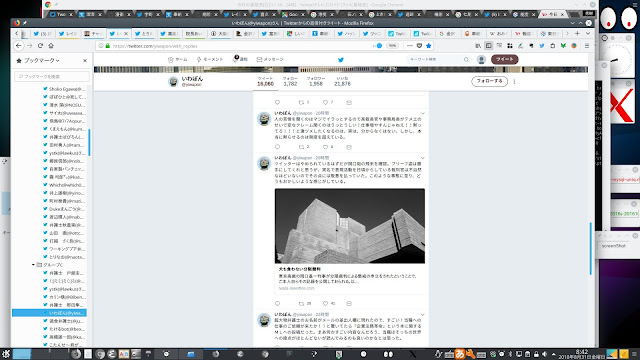Click the page vertical scrollbar thumb
This screenshot has height=360, width=640.
point(590,248)
